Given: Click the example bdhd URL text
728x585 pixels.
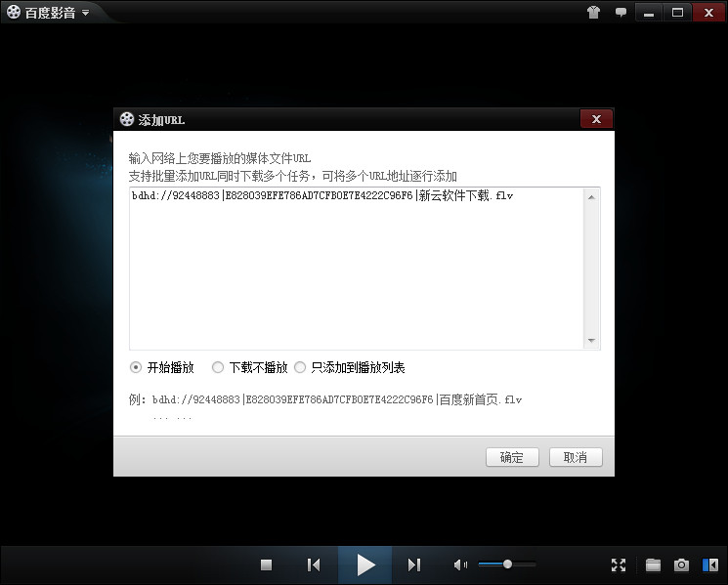Looking at the screenshot, I should (x=337, y=399).
